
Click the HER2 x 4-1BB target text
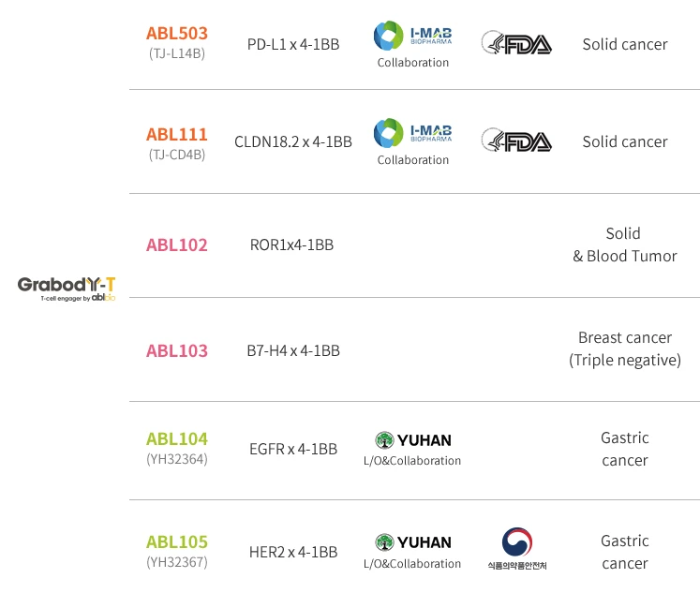(x=293, y=552)
